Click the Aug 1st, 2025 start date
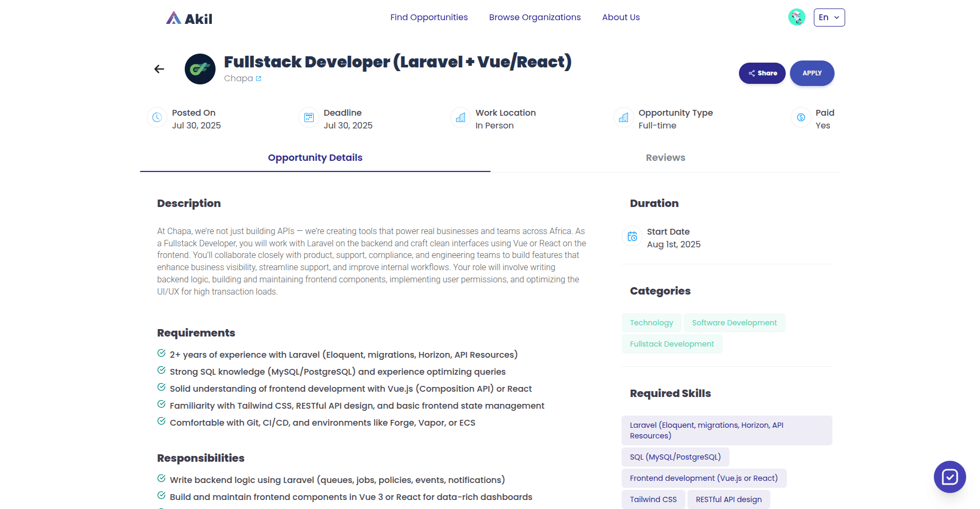980x509 pixels. pyautogui.click(x=674, y=245)
